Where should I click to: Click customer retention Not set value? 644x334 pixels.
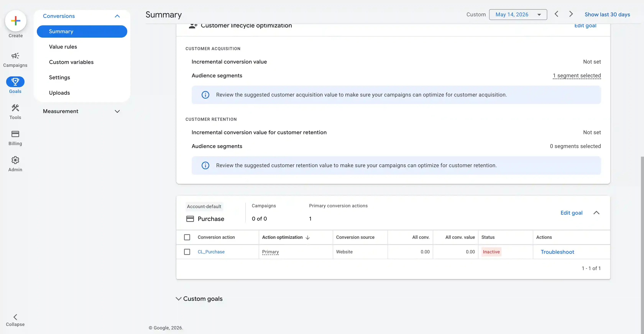click(x=592, y=132)
